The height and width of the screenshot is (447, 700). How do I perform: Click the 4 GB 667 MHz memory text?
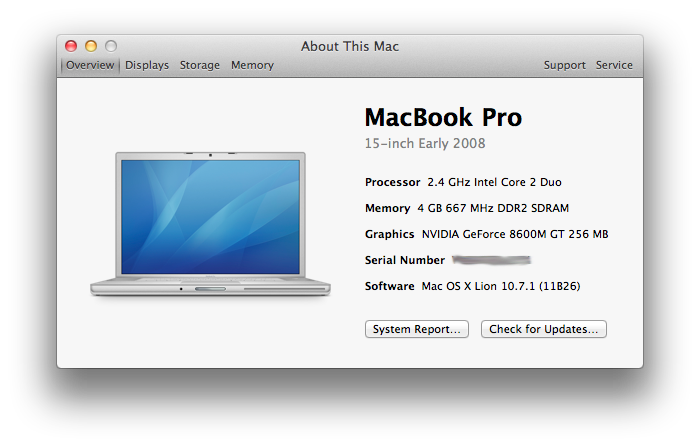(x=493, y=208)
